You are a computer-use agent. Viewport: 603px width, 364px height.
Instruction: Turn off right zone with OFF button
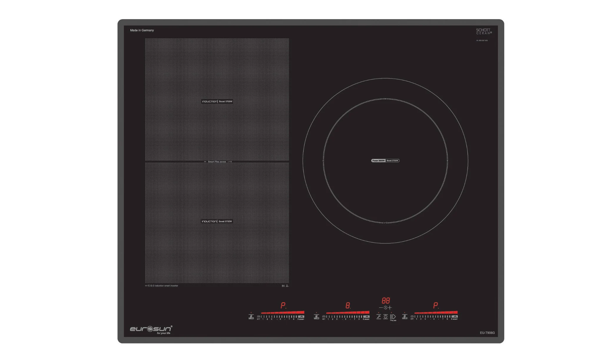point(412,317)
